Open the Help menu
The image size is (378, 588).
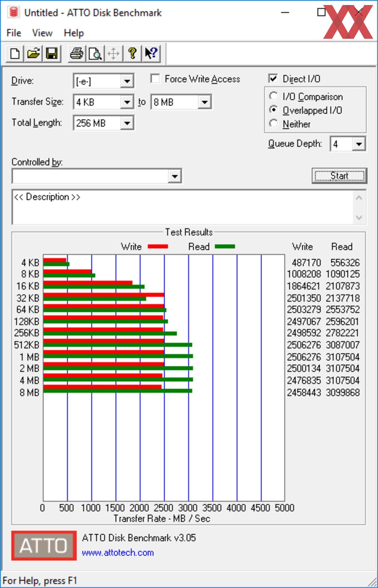click(x=74, y=33)
